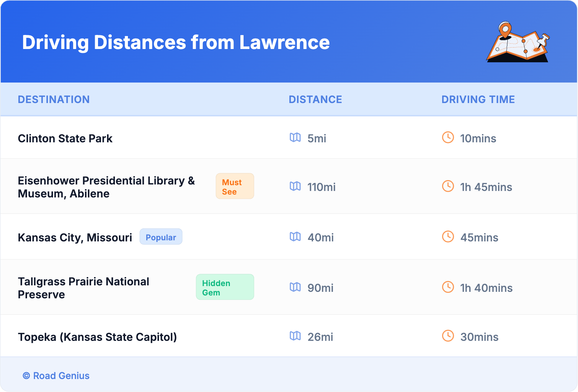Click the map icon beside 5mi
This screenshot has height=392, width=578.
(x=295, y=138)
